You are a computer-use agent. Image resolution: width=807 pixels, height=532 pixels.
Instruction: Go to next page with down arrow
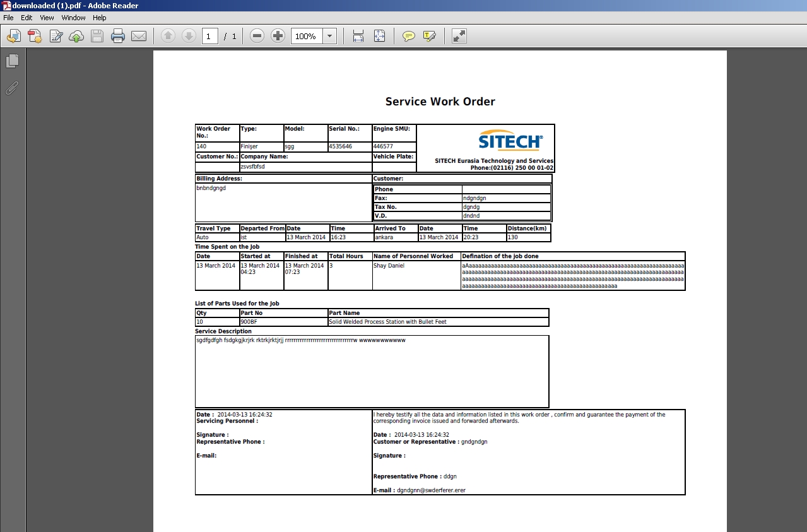tap(189, 36)
